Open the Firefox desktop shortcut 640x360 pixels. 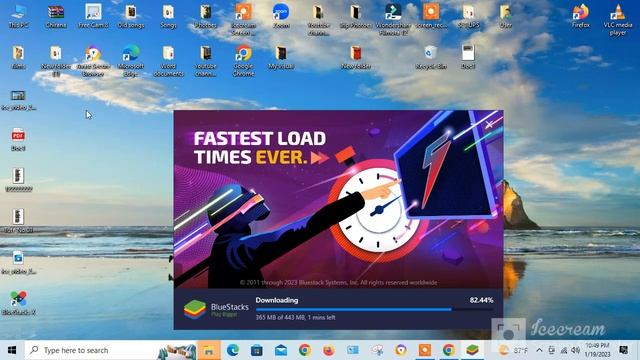580,16
